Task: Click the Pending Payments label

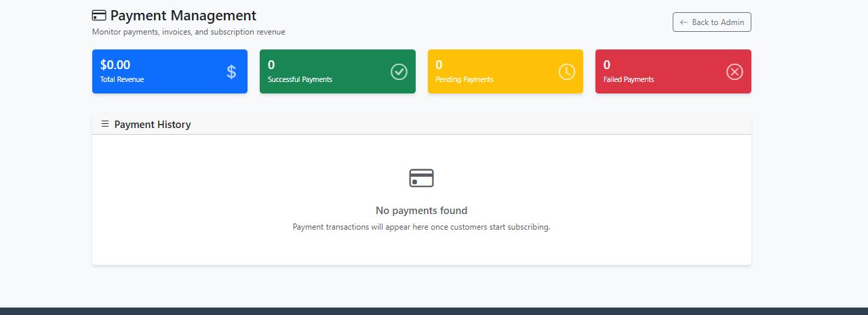Action: (x=465, y=79)
